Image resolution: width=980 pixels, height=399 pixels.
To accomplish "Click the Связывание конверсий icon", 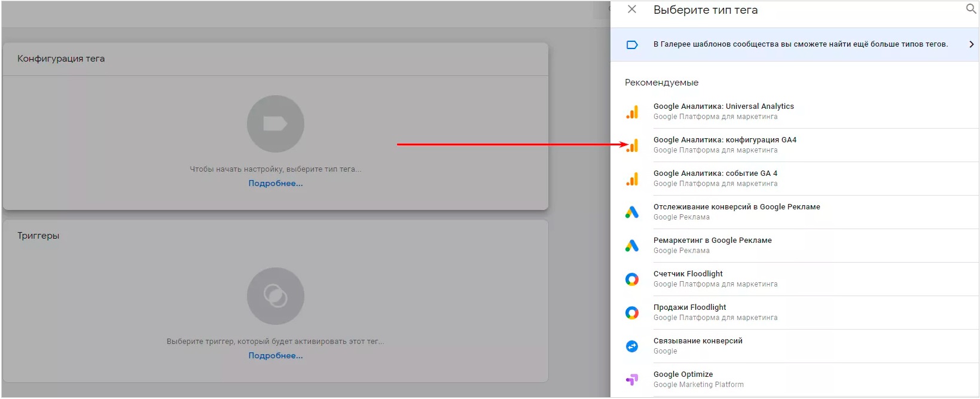I will coord(632,346).
